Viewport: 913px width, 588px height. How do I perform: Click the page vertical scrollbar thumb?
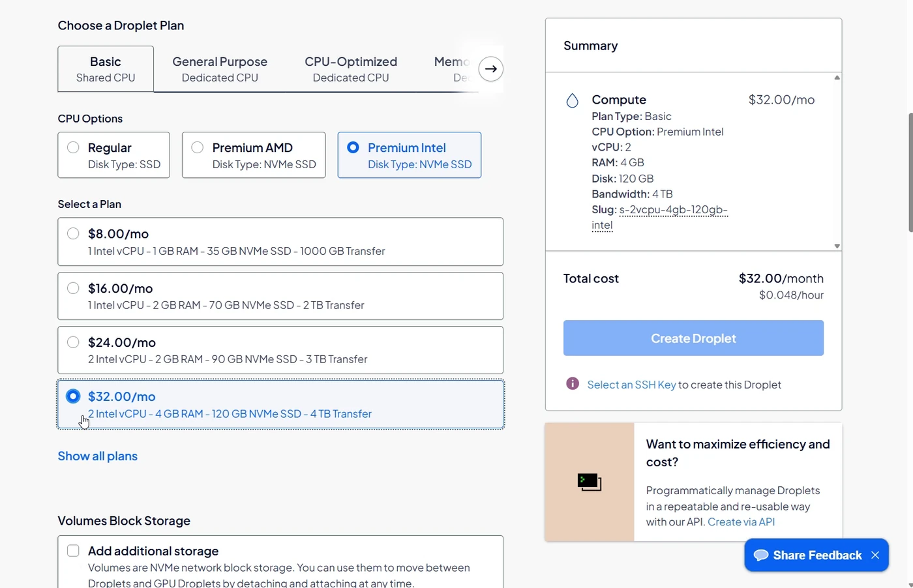point(910,172)
